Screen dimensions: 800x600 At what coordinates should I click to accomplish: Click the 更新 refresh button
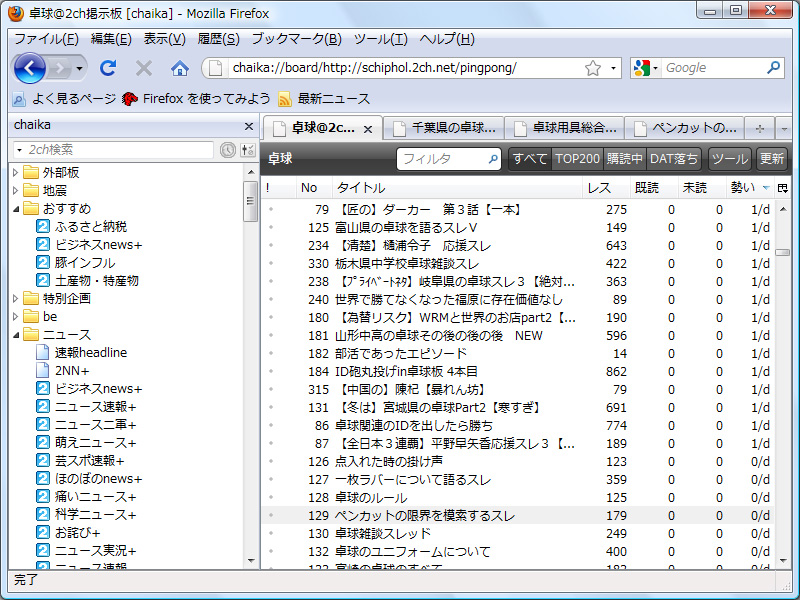coord(772,159)
